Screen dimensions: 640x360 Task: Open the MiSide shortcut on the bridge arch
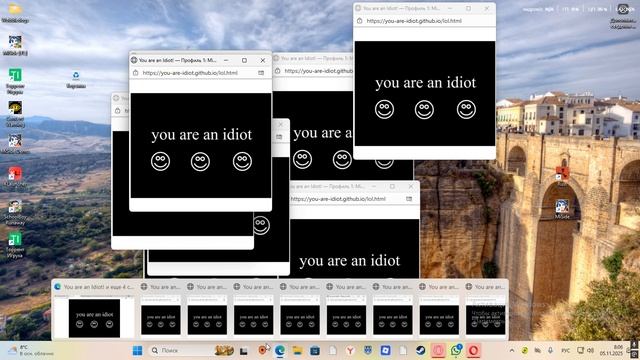coord(562,209)
